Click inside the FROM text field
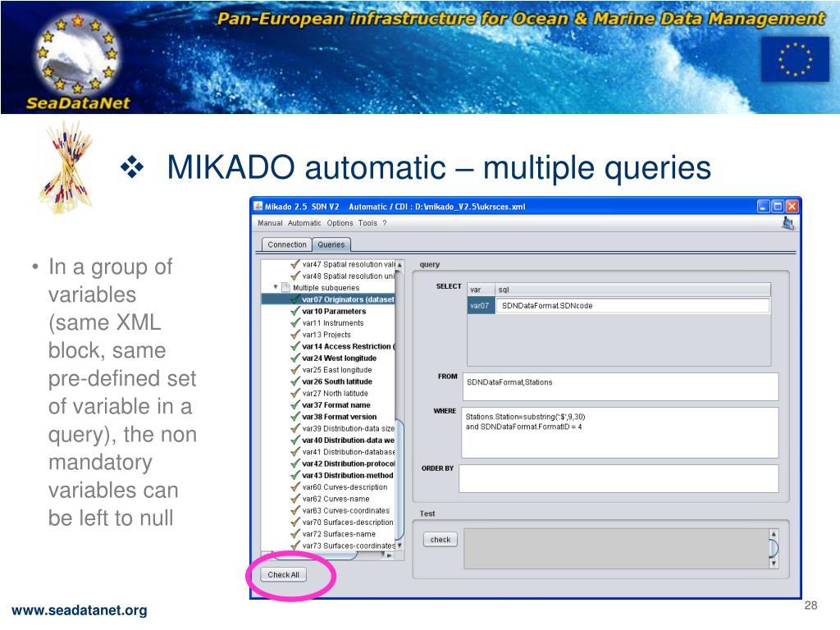 click(x=620, y=386)
